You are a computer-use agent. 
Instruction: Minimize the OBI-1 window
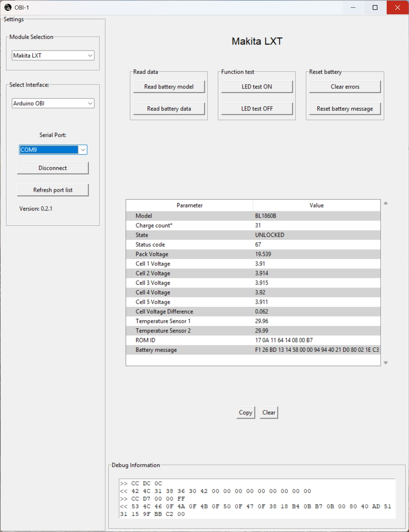(353, 7)
